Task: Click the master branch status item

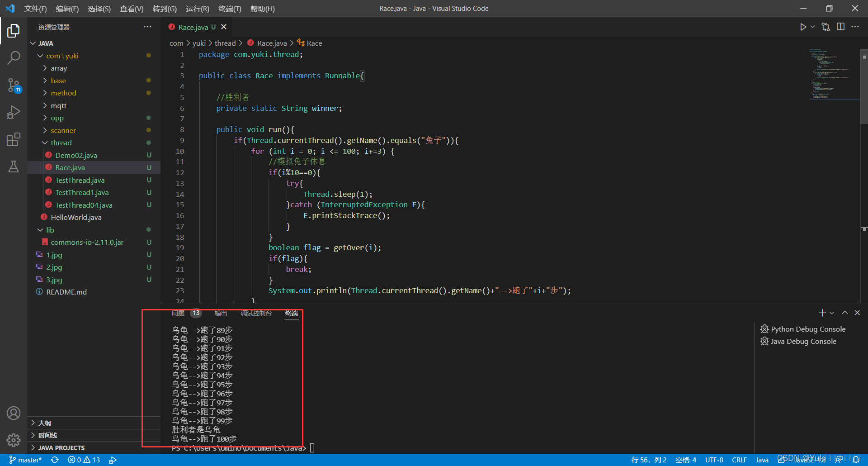Action: (x=25, y=460)
